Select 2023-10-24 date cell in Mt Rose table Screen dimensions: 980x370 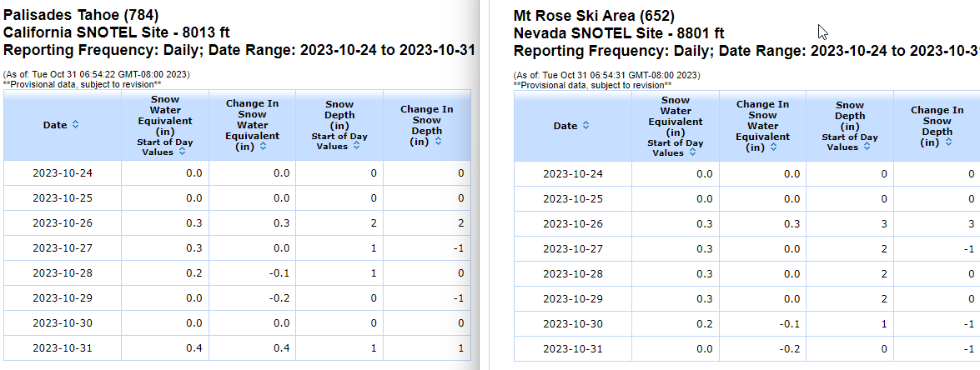(572, 173)
